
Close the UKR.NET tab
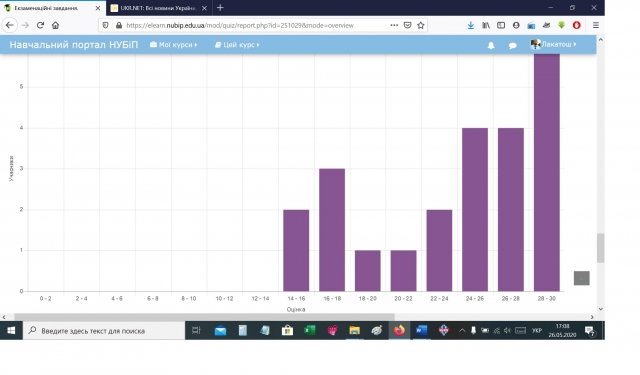(204, 8)
